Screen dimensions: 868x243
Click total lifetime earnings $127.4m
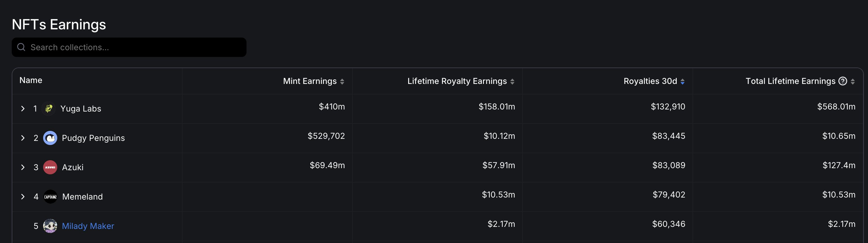(x=839, y=165)
